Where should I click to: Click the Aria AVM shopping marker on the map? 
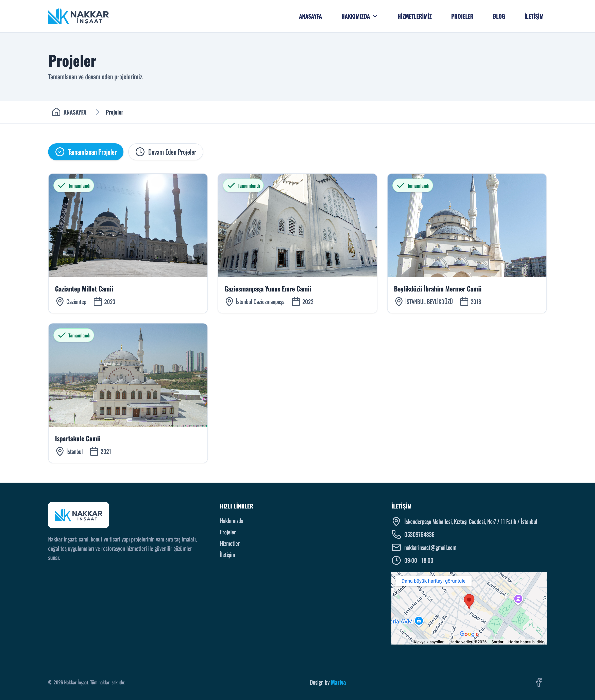pyautogui.click(x=419, y=621)
